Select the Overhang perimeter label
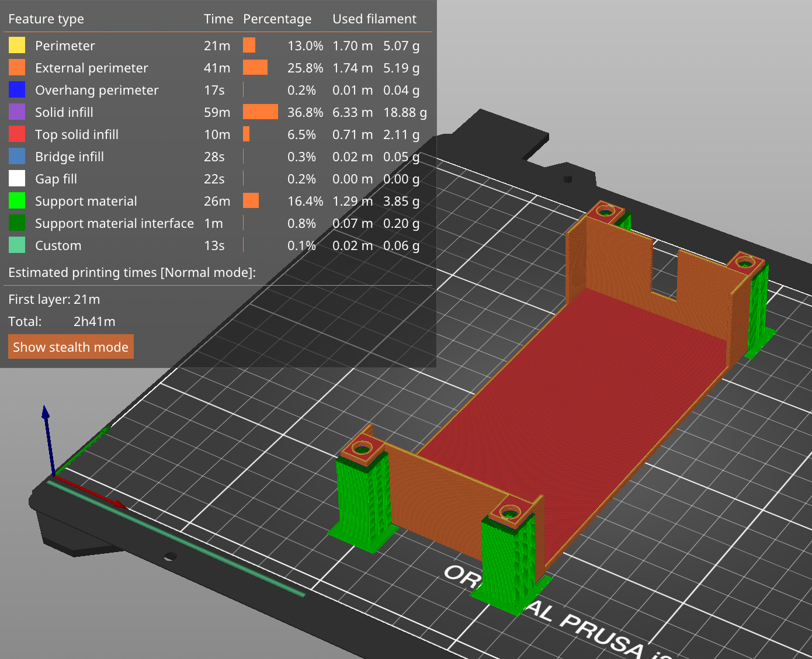This screenshot has width=812, height=659. pyautogui.click(x=97, y=90)
